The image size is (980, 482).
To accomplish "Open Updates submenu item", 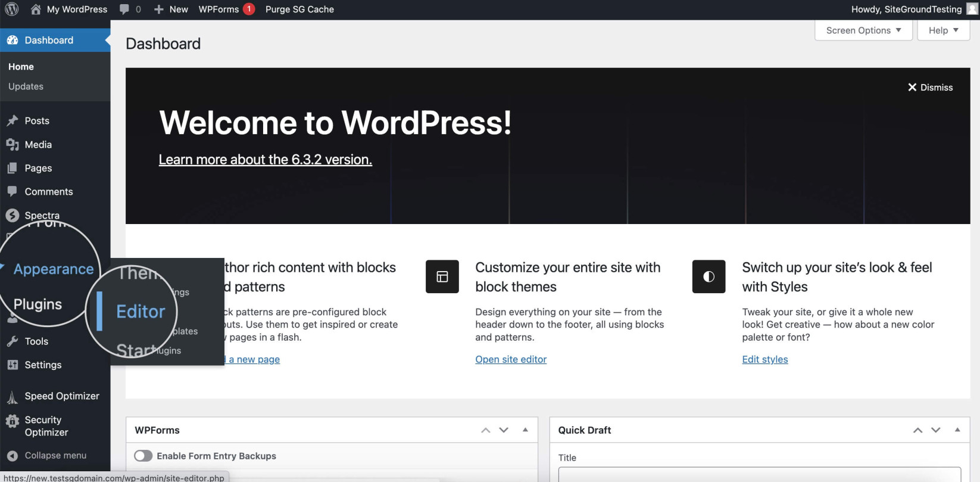I will [26, 86].
